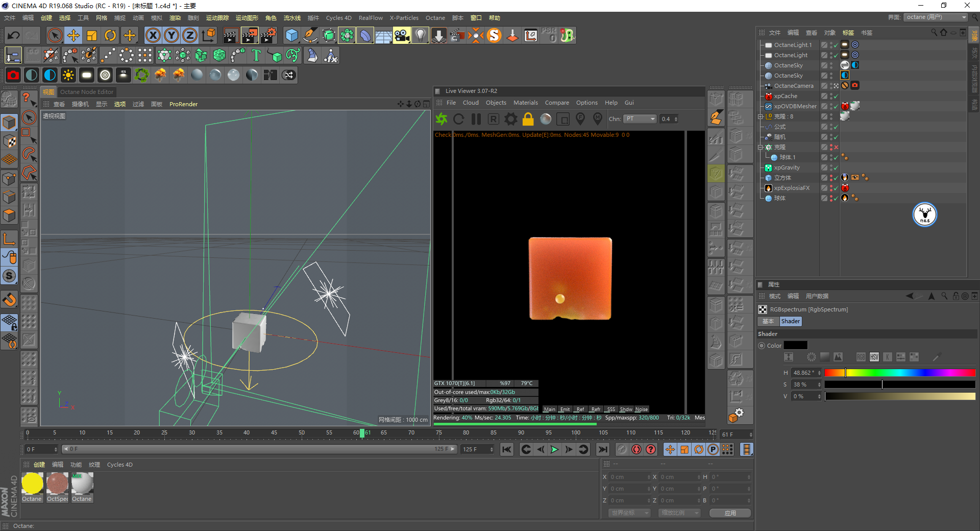Open the 缩放比例 size mode dropdown
The image size is (980, 531).
(678, 513)
